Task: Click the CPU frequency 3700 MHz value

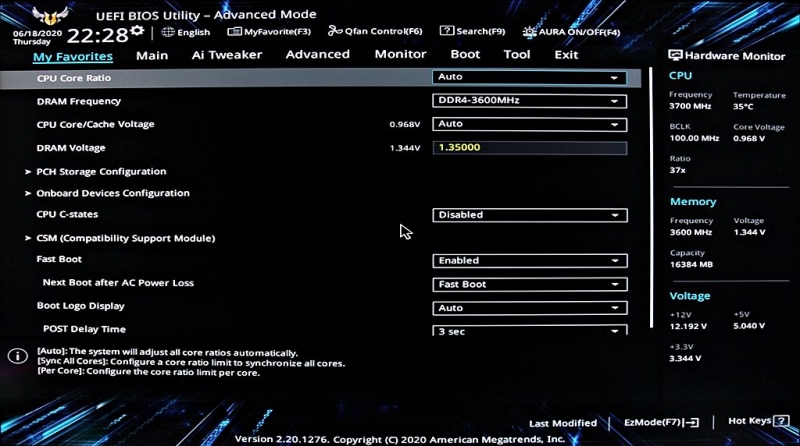Action: (690, 106)
